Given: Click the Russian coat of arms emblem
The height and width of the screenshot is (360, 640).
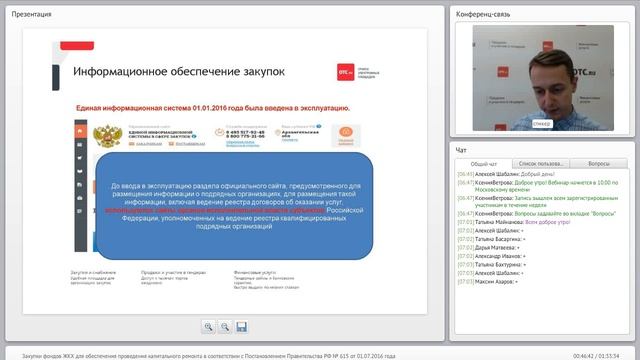Looking at the screenshot, I should (107, 136).
